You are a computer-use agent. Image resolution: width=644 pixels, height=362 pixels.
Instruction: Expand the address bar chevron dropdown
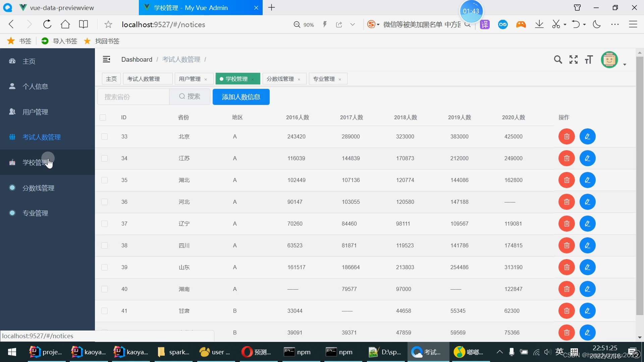[x=353, y=24]
